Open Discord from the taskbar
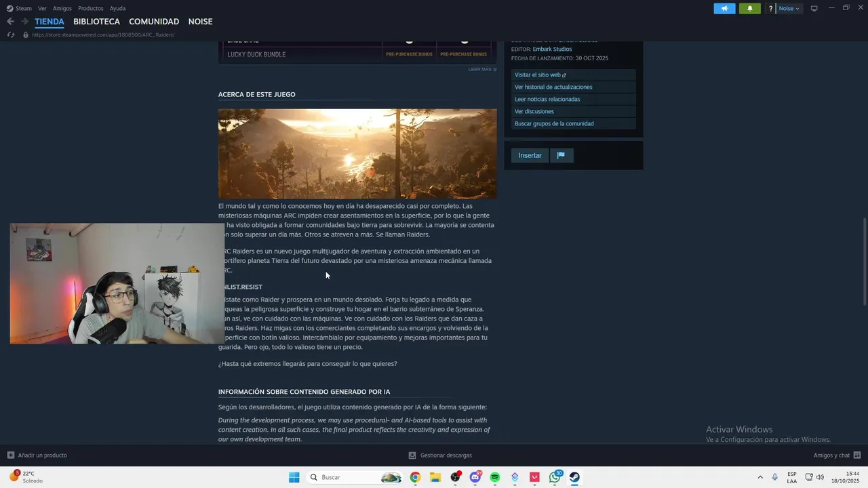This screenshot has width=868, height=488. click(475, 477)
